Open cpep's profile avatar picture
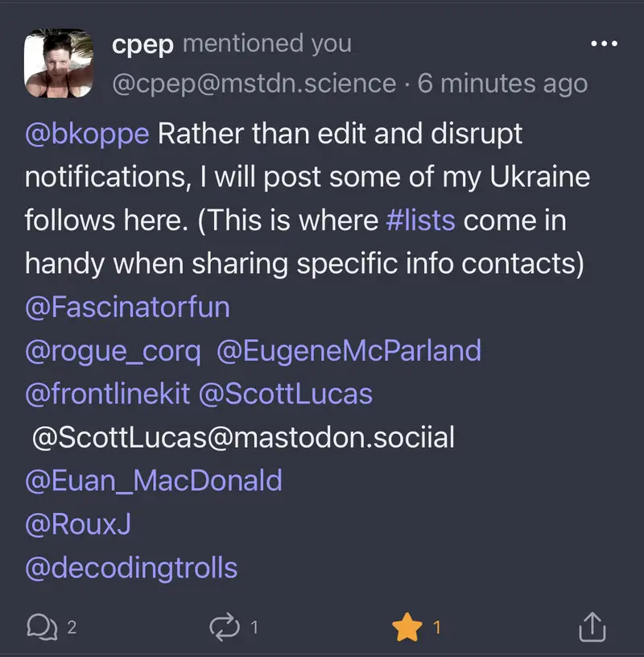This screenshot has height=657, width=644. pyautogui.click(x=59, y=64)
